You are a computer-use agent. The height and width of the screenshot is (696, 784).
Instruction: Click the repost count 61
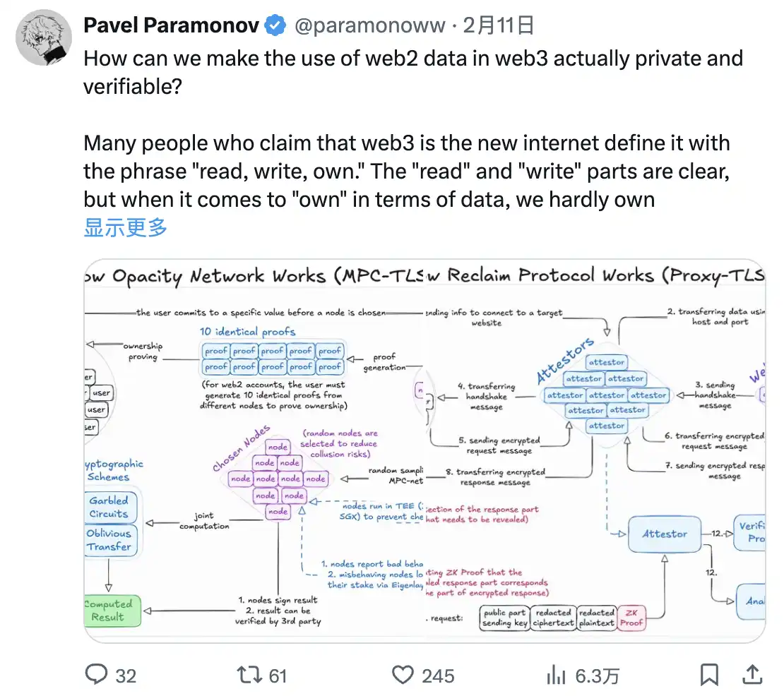click(x=278, y=676)
